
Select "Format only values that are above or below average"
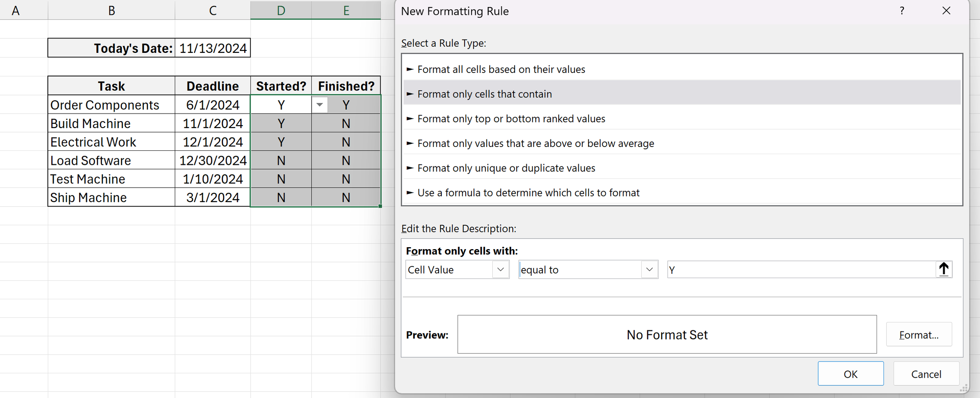536,143
